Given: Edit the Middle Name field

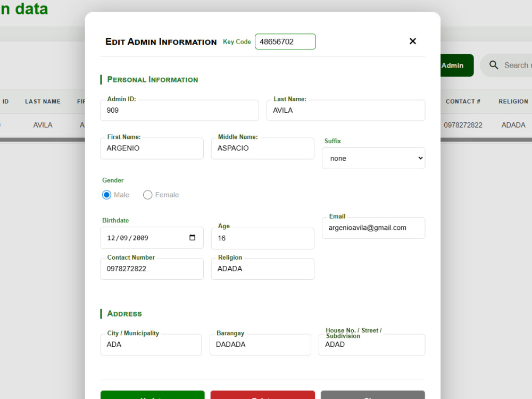Looking at the screenshot, I should tap(263, 148).
